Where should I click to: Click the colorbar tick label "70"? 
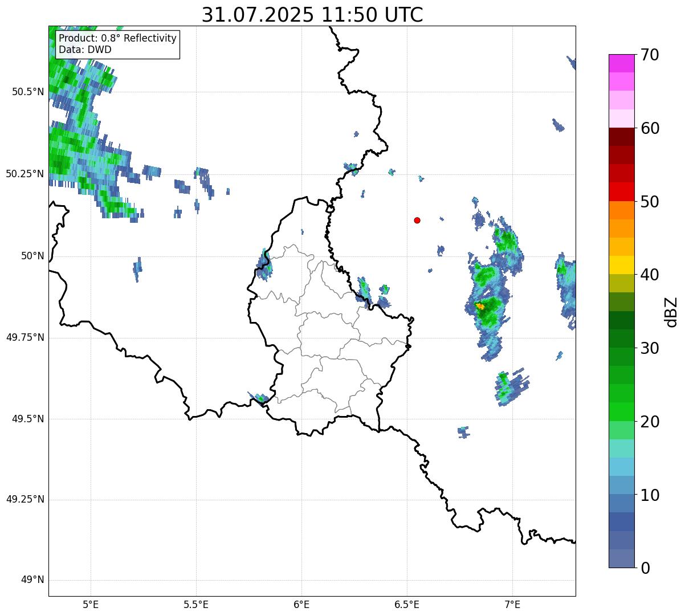[x=650, y=55]
